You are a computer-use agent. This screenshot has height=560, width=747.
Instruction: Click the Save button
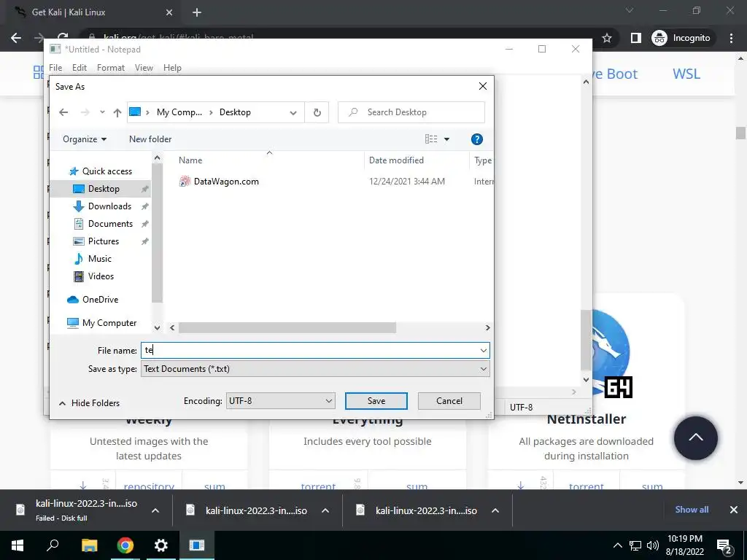[x=376, y=401]
